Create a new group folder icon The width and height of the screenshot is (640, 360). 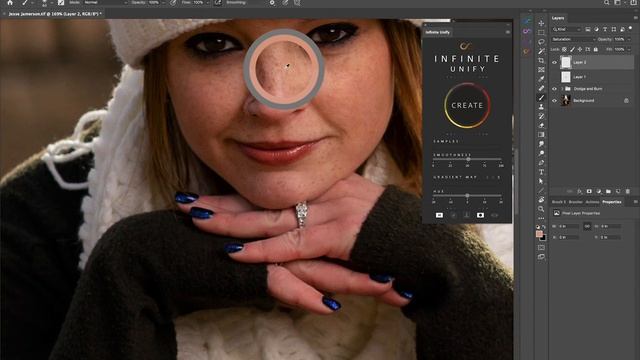(609, 191)
